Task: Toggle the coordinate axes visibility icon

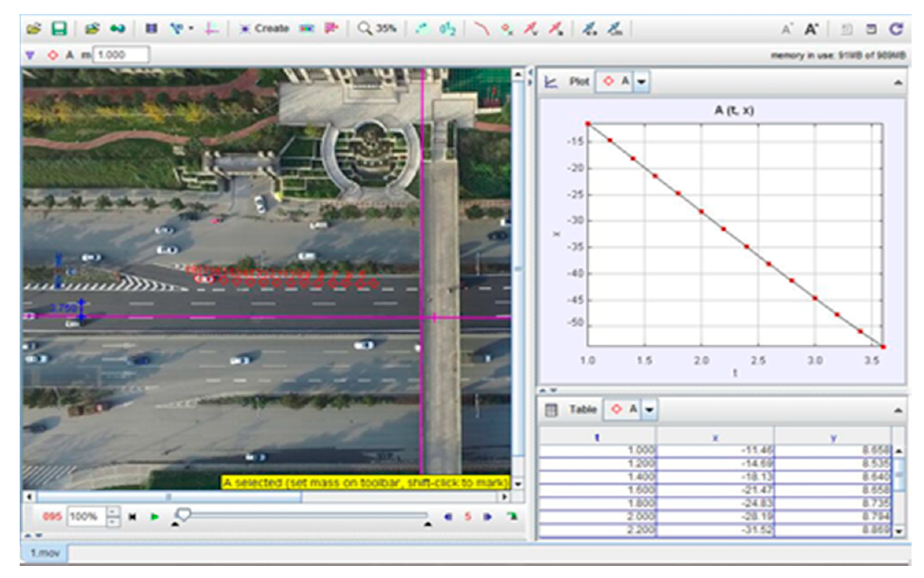Action: point(211,29)
